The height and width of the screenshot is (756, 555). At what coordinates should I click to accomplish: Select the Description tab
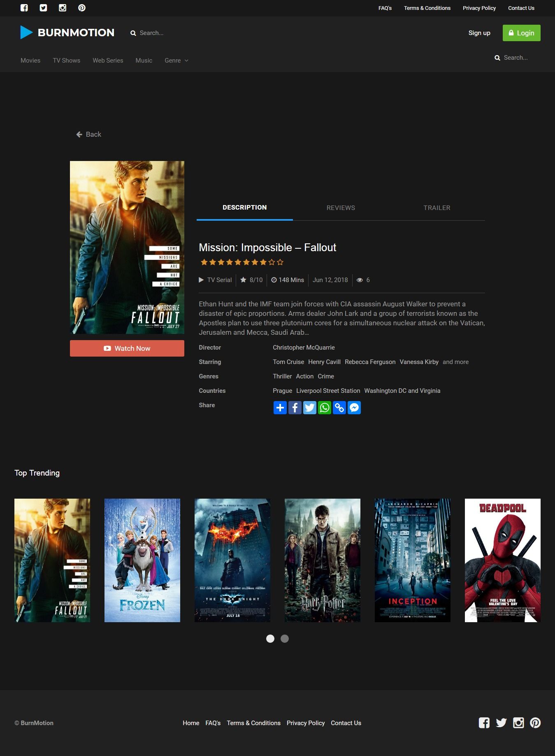245,208
